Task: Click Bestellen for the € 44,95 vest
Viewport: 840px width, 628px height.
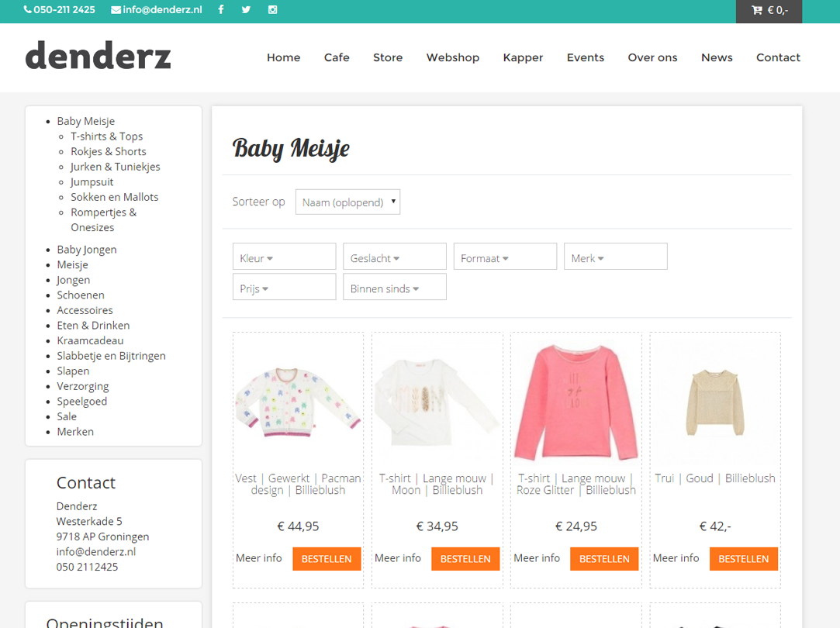Action: [x=327, y=558]
